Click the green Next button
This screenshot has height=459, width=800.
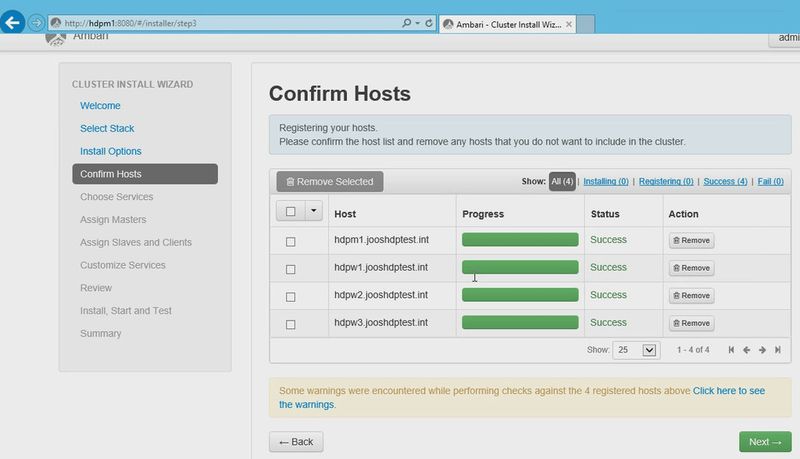765,442
